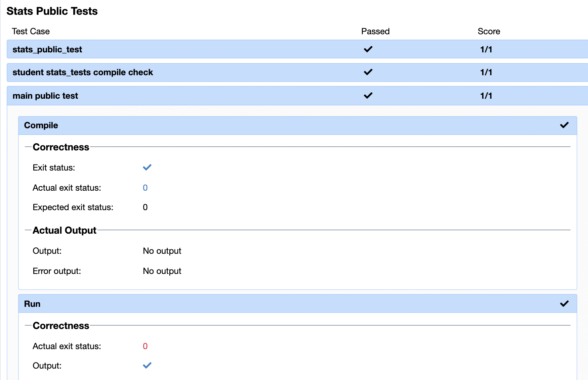This screenshot has height=380, width=588.
Task: Click the checkmark beside stats_public_test
Action: pyautogui.click(x=368, y=49)
